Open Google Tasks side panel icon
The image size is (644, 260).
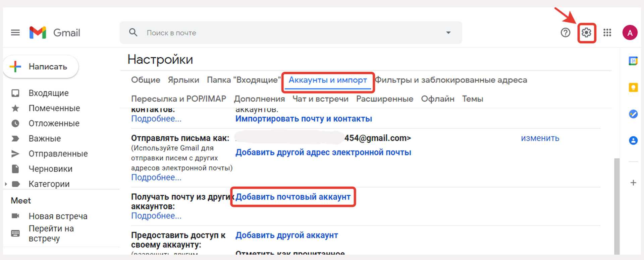(x=633, y=114)
